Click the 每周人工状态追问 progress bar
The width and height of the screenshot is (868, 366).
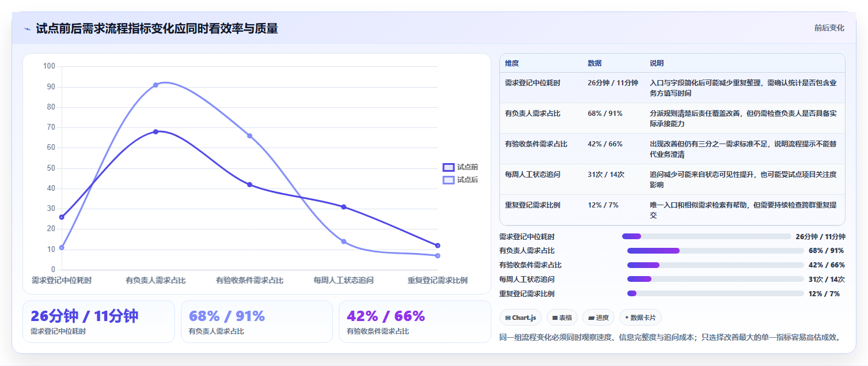[x=715, y=279]
